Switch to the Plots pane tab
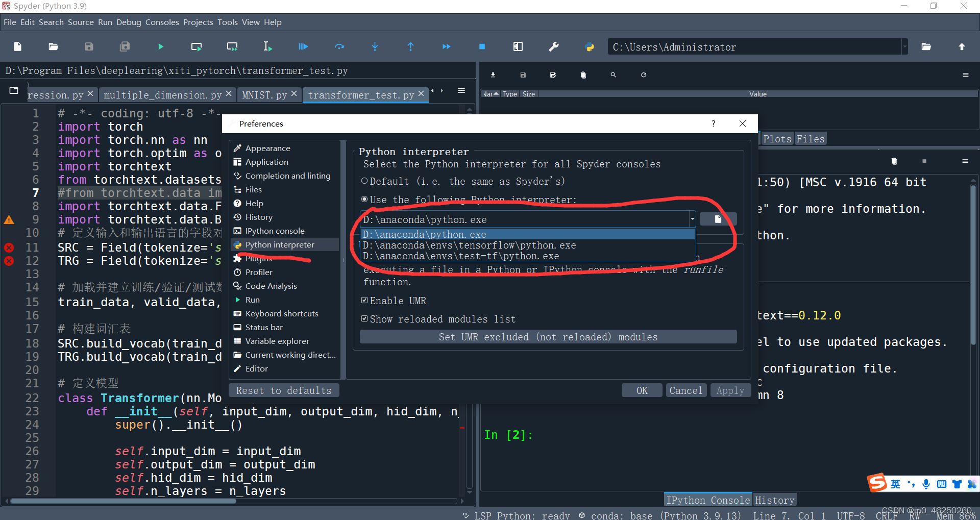This screenshot has height=520, width=980. pos(777,139)
